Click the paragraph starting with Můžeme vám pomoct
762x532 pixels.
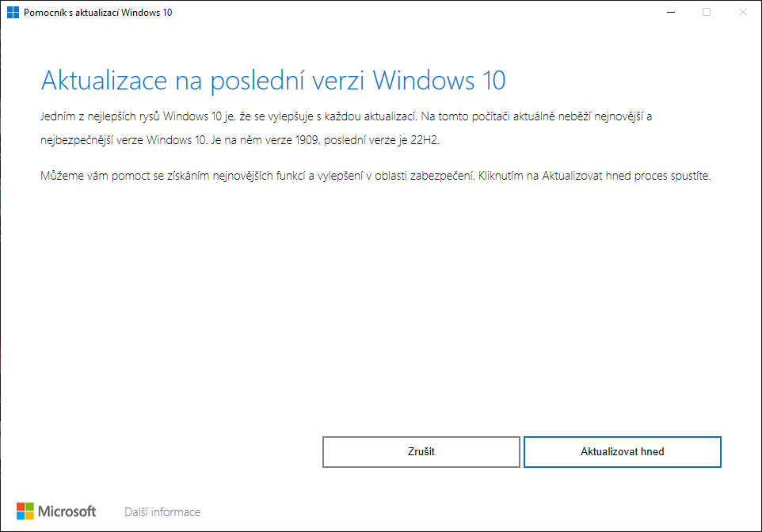(x=375, y=176)
